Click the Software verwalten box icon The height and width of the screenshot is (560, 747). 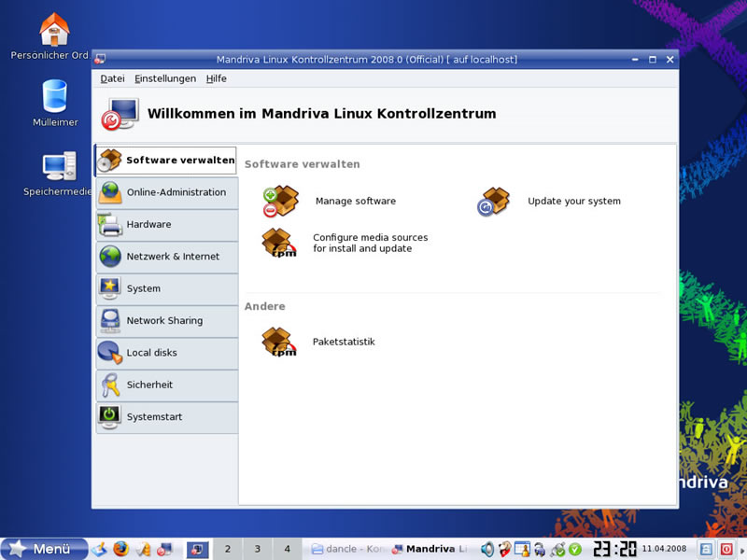coord(109,161)
